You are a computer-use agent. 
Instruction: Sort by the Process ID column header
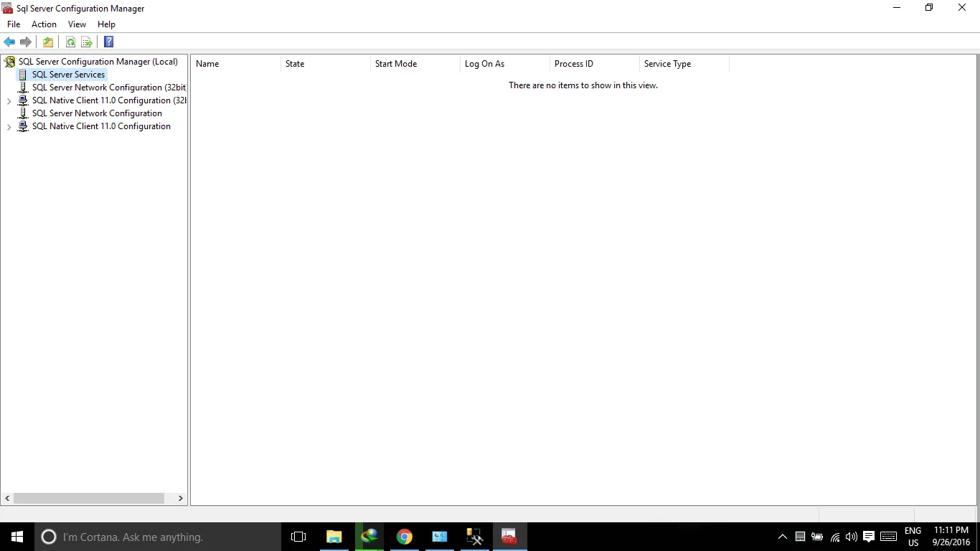[595, 64]
